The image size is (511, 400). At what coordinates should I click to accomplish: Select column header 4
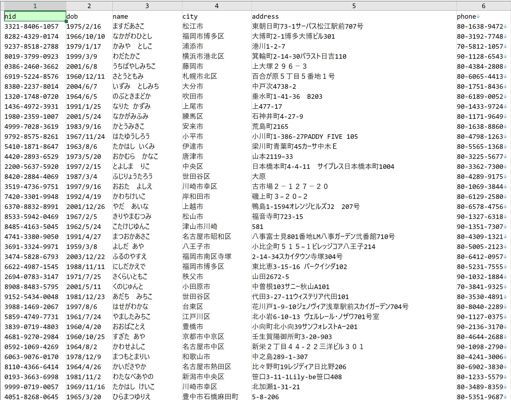pos(216,6)
